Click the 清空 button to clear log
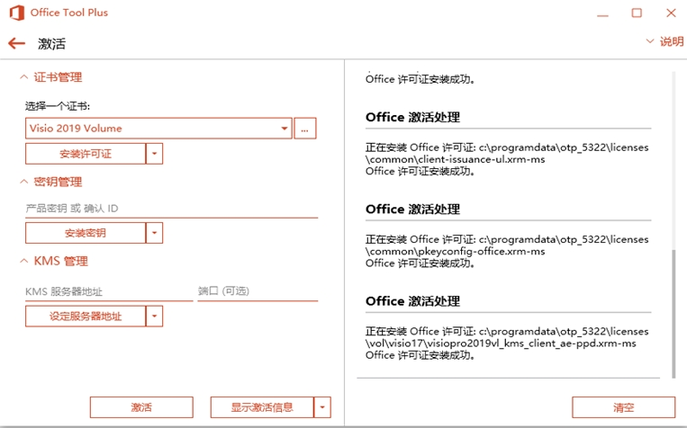 coord(623,407)
